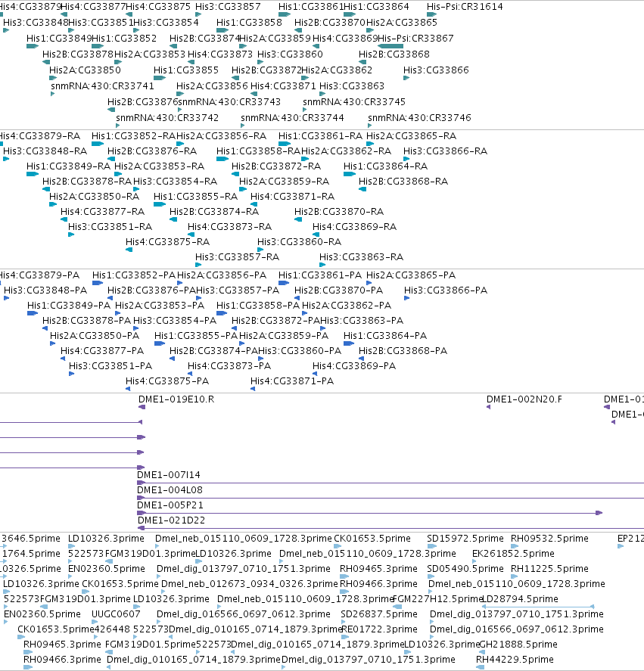Click EST label RH44229.5prime
Image resolution: width=644 pixels, height=671 pixels.
click(x=515, y=660)
